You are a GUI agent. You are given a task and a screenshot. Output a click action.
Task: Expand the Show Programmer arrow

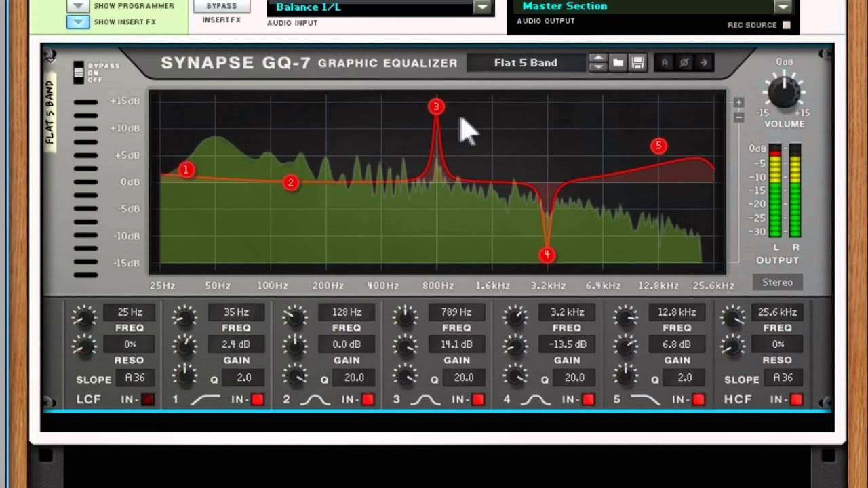[x=78, y=5]
